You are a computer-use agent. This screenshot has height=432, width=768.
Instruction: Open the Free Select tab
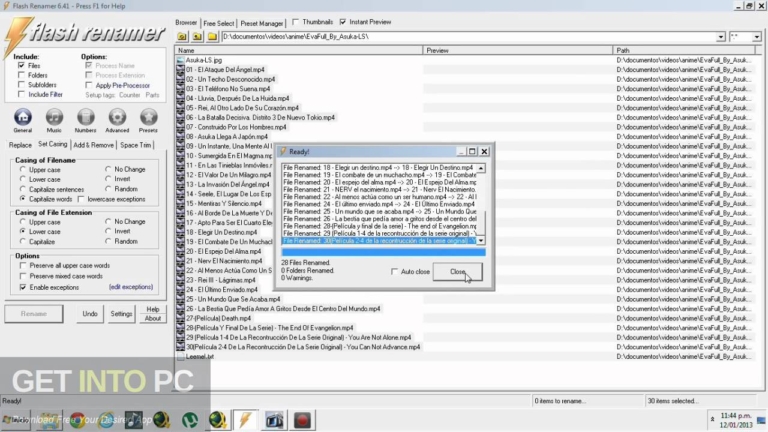[218, 23]
